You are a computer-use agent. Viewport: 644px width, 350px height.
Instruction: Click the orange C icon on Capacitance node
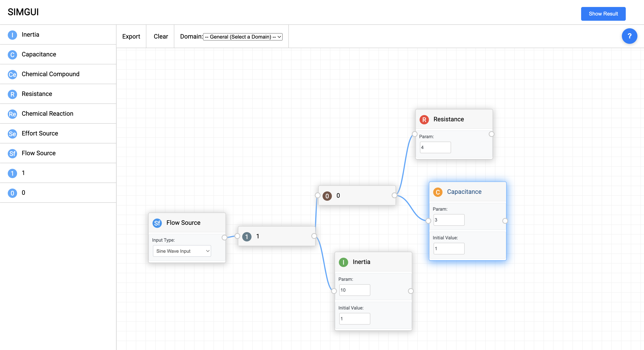pyautogui.click(x=437, y=192)
